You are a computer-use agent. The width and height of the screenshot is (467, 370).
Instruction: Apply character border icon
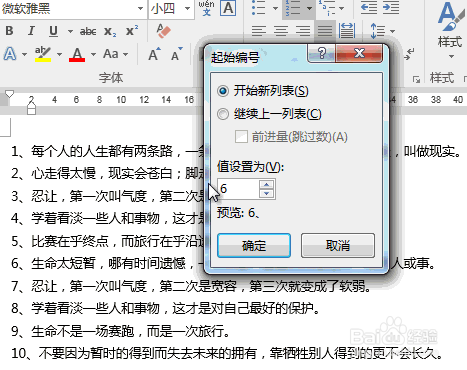(x=228, y=8)
